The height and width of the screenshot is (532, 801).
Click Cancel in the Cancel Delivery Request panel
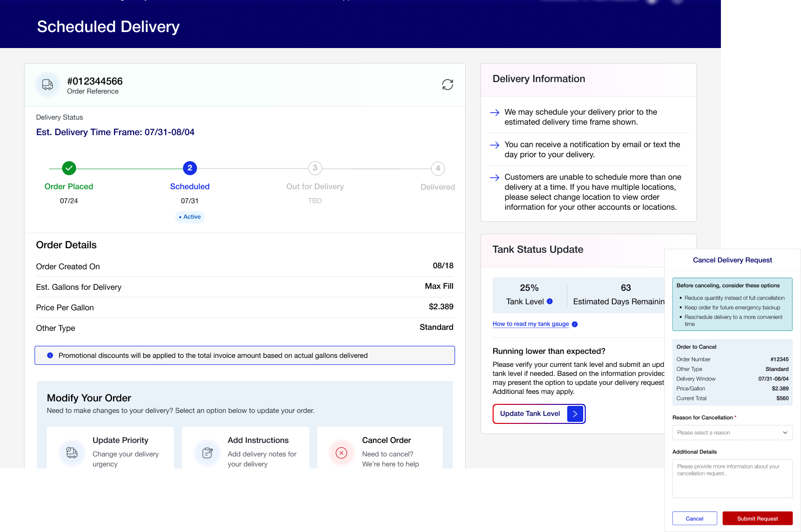[x=694, y=518]
